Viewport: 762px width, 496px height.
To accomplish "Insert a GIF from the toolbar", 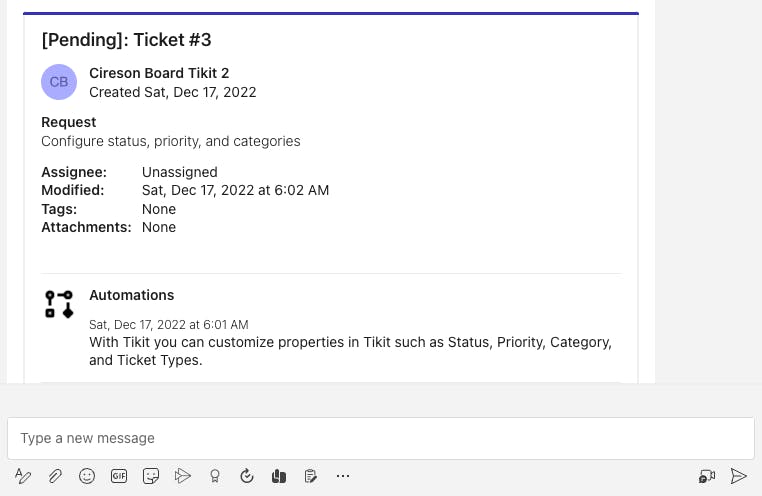I will [119, 476].
